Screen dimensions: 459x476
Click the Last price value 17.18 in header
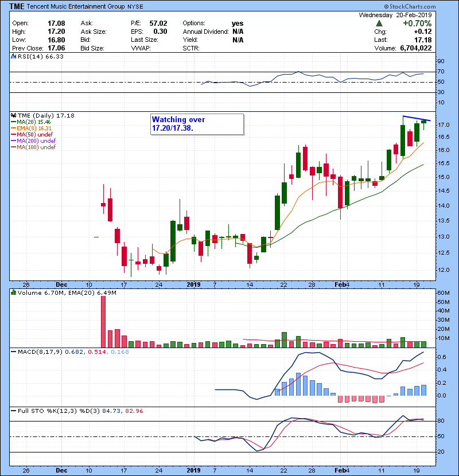click(423, 40)
